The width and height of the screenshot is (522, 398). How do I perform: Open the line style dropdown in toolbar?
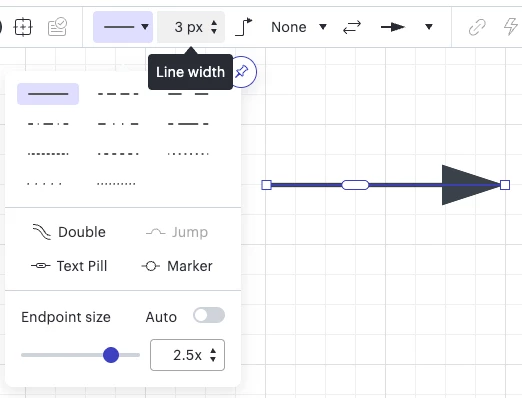pos(123,27)
